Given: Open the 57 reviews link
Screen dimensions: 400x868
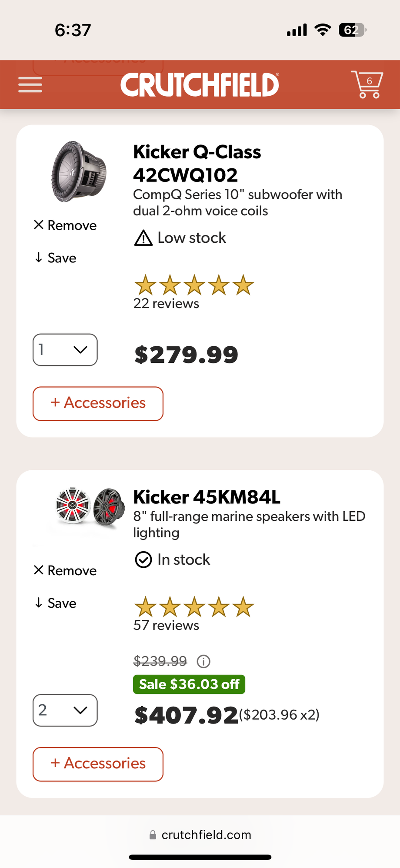Looking at the screenshot, I should [166, 626].
